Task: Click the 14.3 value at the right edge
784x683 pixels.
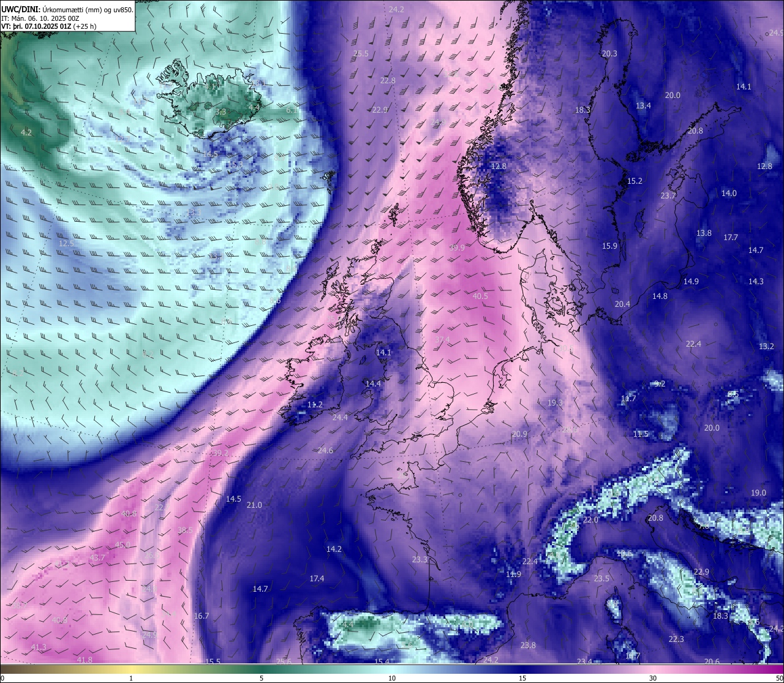Action: [x=756, y=281]
